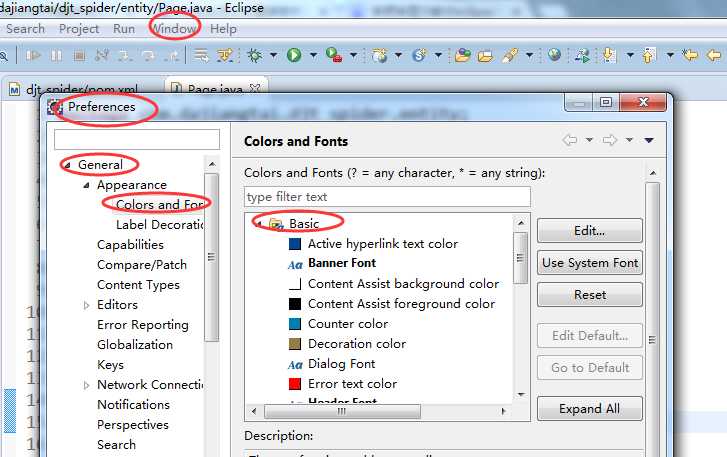Open the Run icon dropdown arrow
727x457 pixels.
tap(313, 56)
